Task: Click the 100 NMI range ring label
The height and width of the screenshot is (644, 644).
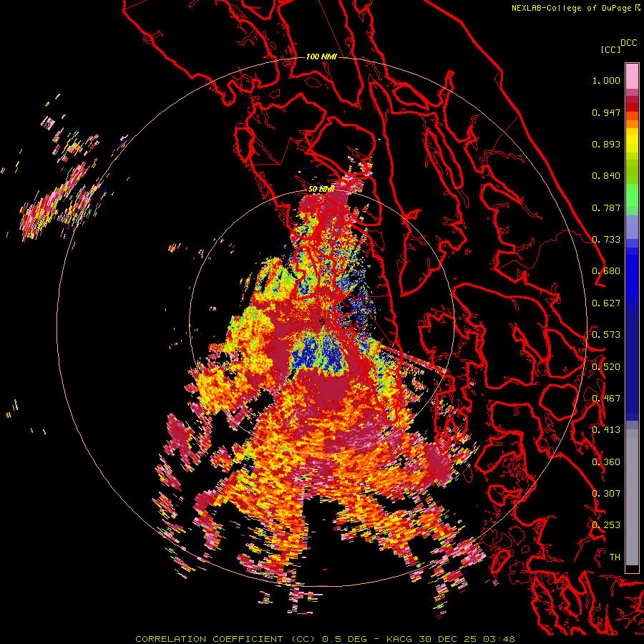Action: (321, 57)
